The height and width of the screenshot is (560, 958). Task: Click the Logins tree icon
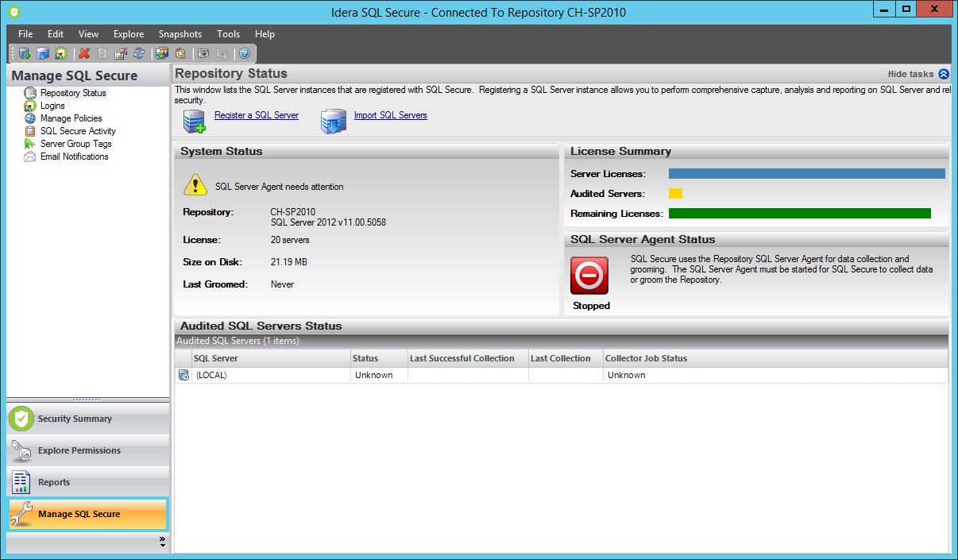click(x=30, y=106)
